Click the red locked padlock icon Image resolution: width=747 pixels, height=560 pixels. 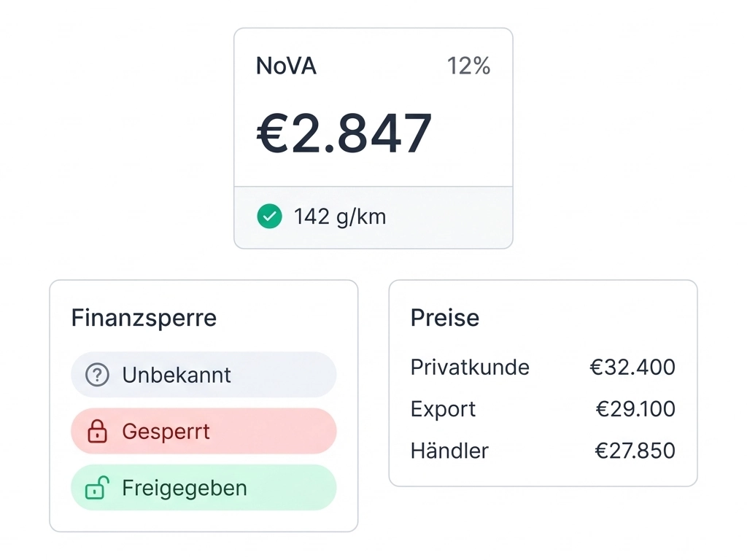pyautogui.click(x=96, y=431)
